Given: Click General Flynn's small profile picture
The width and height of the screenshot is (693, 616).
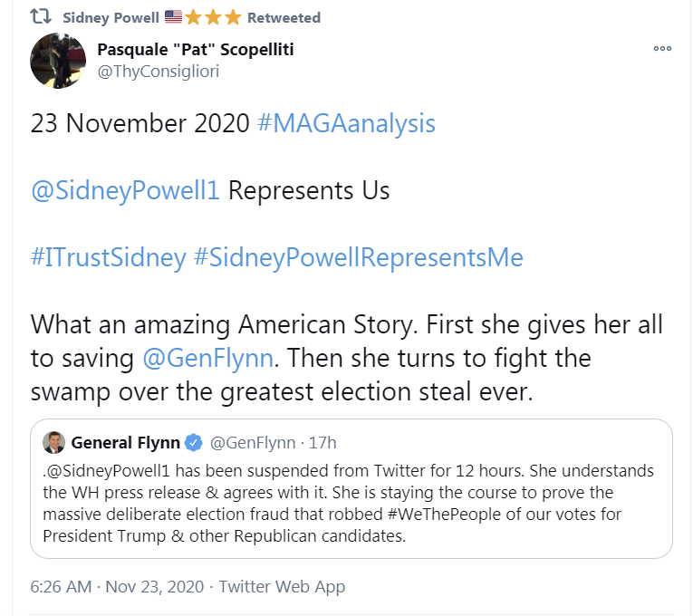Looking at the screenshot, I should pyautogui.click(x=54, y=442).
